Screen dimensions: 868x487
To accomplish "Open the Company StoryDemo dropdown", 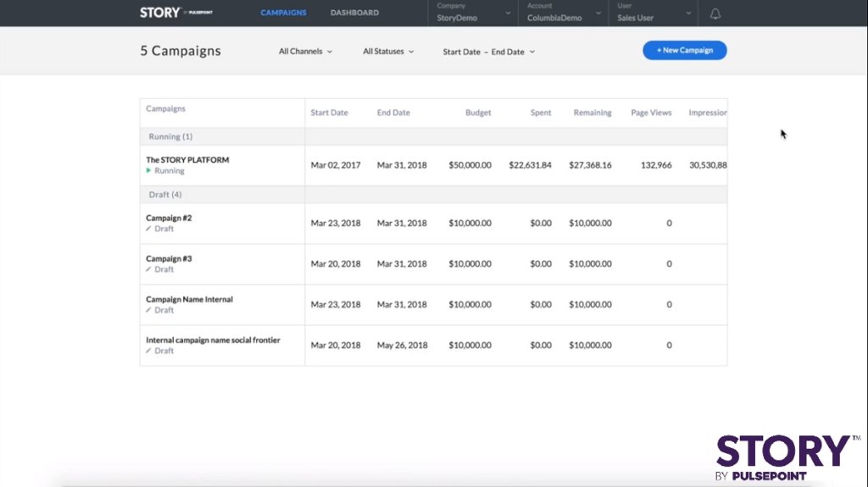I will point(473,13).
